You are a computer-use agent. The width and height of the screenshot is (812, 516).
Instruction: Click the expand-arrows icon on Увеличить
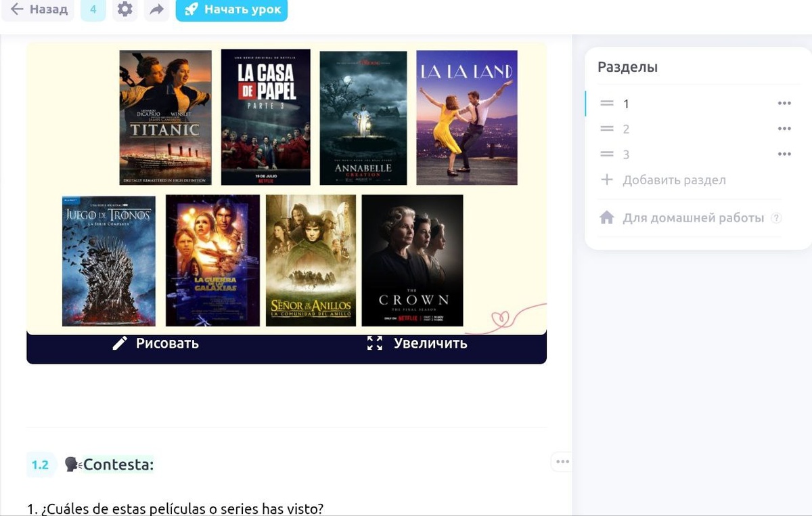[374, 343]
